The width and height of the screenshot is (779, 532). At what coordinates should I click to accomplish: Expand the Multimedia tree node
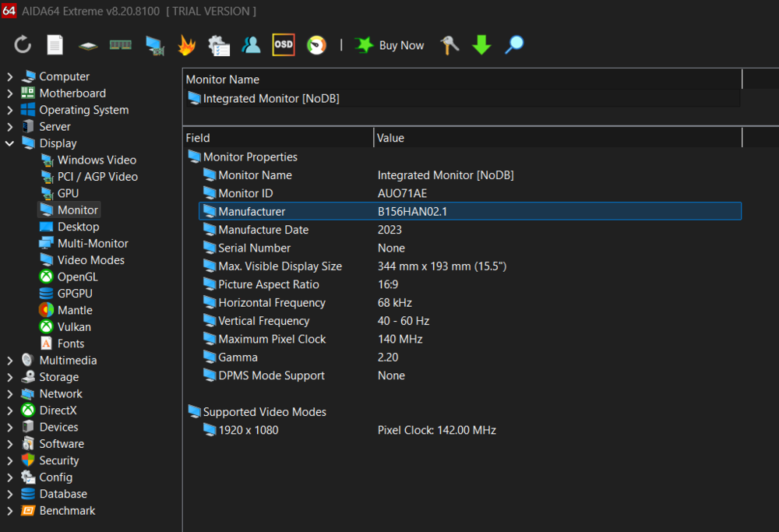[10, 361]
